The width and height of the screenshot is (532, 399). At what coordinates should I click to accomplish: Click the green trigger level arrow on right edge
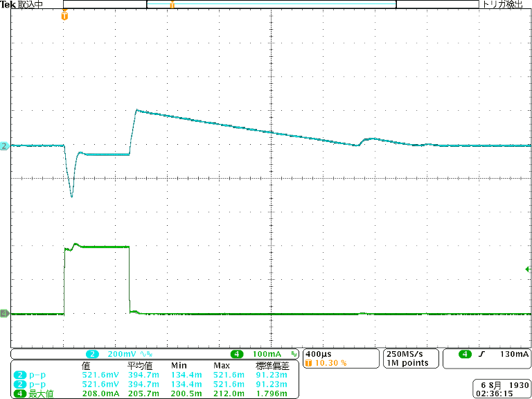click(528, 269)
